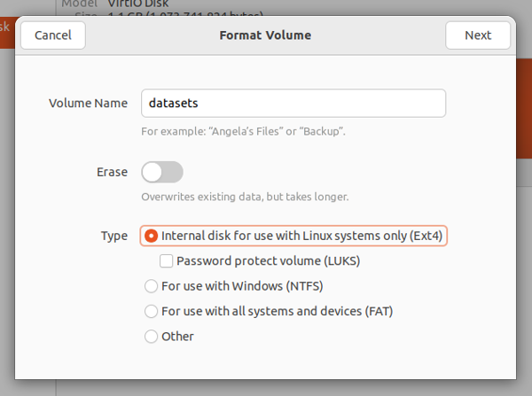This screenshot has height=396, width=532.
Task: Click the radio circle beside Other
Action: click(x=152, y=337)
